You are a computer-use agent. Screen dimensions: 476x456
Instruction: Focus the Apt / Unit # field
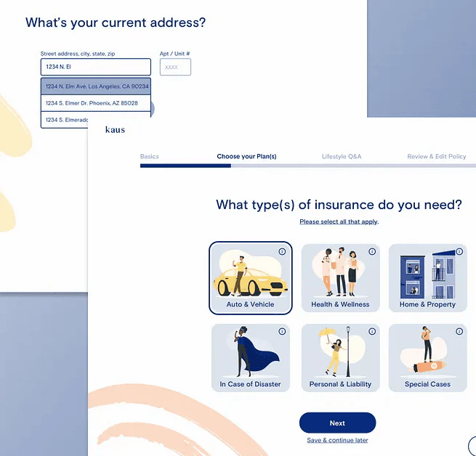[175, 67]
